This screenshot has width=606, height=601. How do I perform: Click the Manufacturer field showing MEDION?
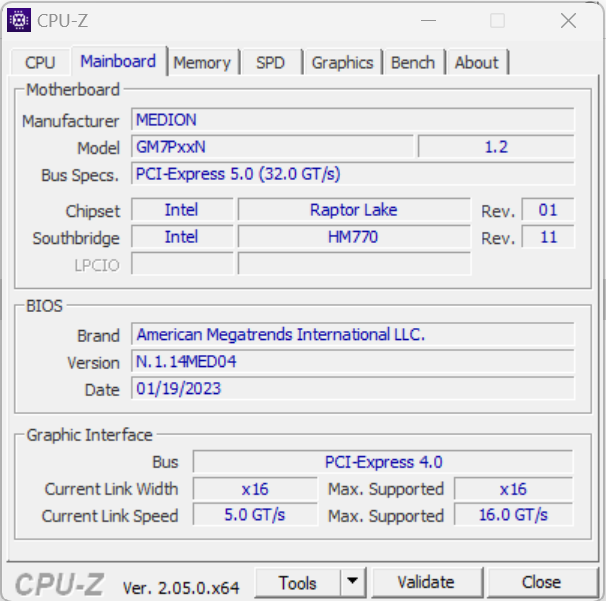tap(352, 120)
